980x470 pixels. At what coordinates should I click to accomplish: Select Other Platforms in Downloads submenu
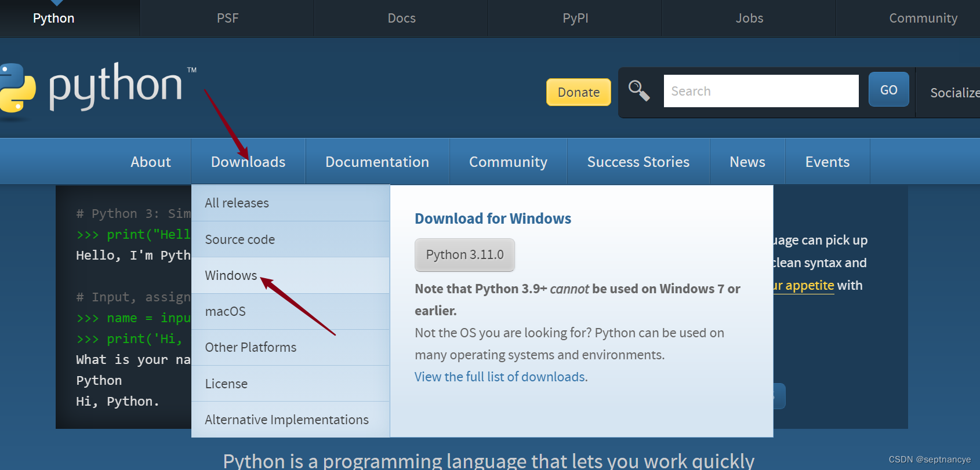(291, 347)
